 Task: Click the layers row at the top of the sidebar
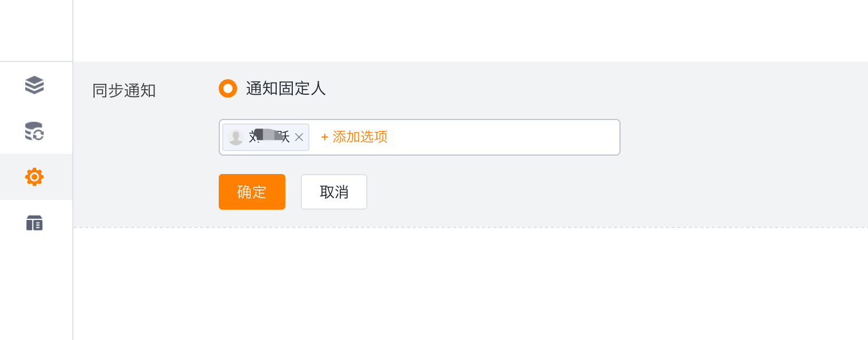point(36,85)
